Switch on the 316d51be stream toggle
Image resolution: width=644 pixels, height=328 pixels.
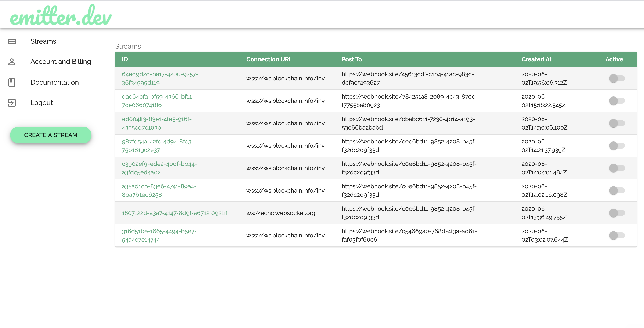pyautogui.click(x=617, y=235)
